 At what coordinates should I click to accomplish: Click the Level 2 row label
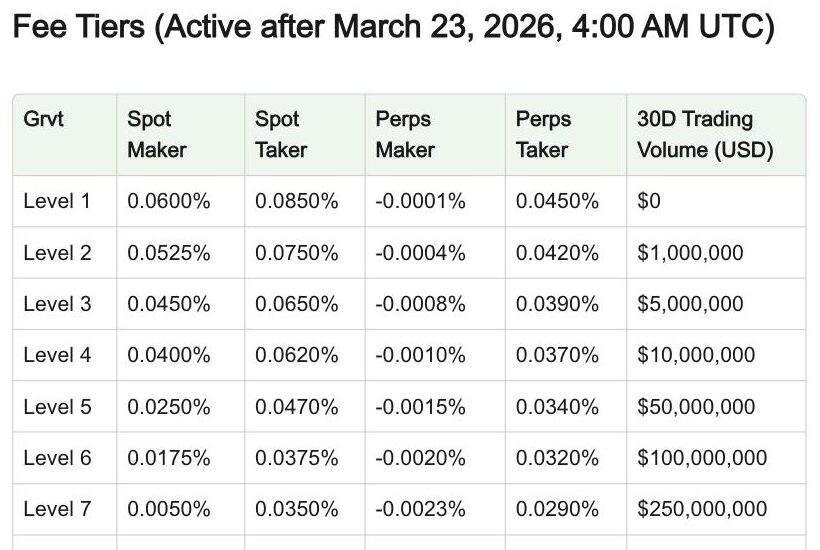58,253
